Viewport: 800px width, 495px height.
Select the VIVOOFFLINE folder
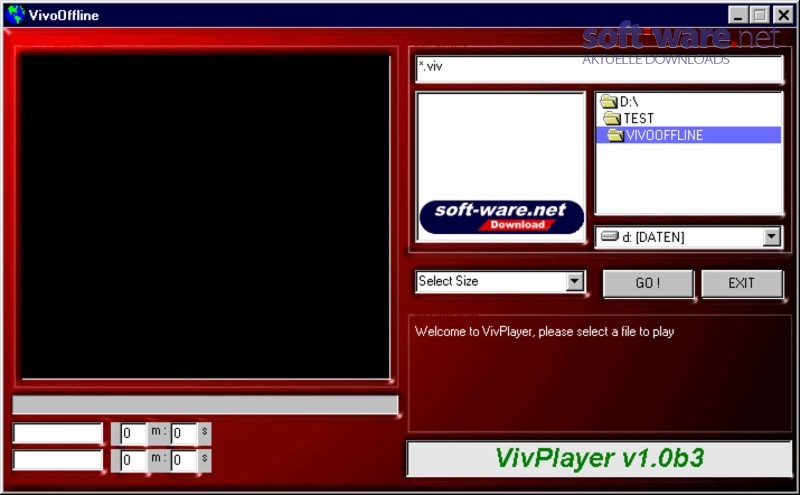click(688, 135)
